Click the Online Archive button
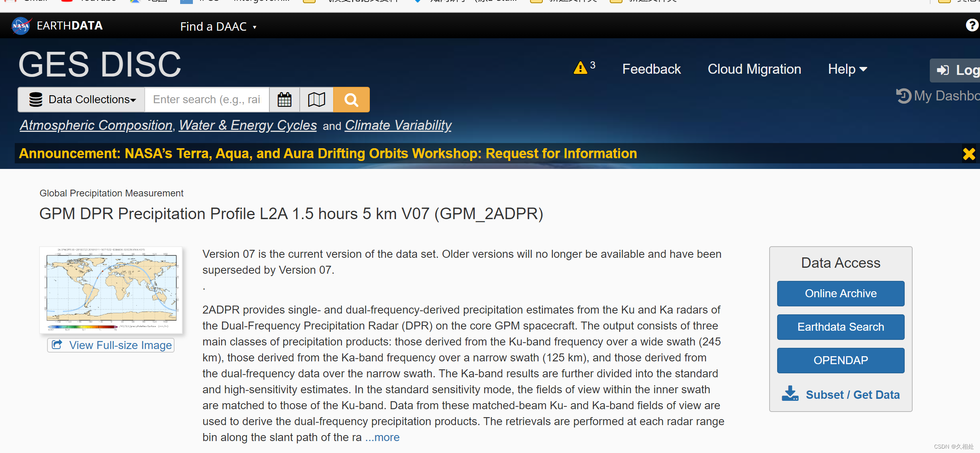The image size is (980, 453). pyautogui.click(x=841, y=294)
